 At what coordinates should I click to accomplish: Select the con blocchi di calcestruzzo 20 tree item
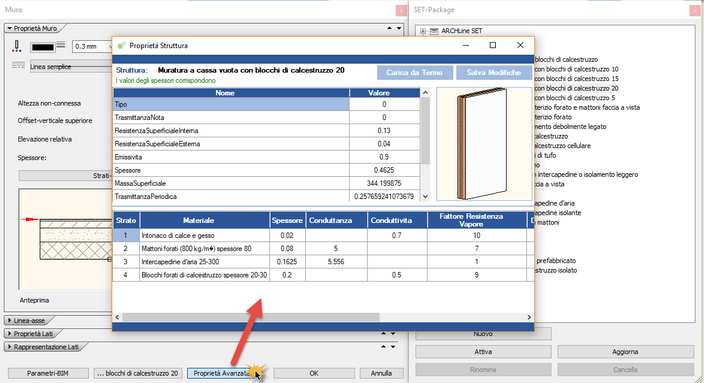pyautogui.click(x=576, y=88)
